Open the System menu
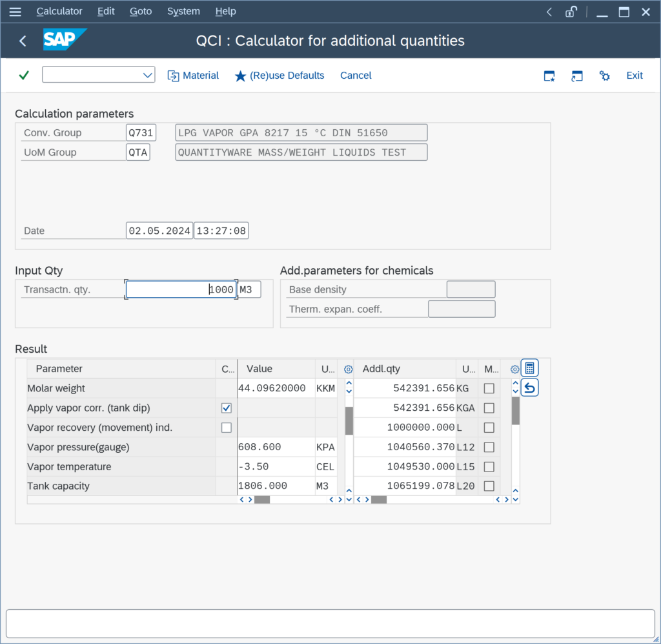Image resolution: width=661 pixels, height=644 pixels. pyautogui.click(x=183, y=12)
